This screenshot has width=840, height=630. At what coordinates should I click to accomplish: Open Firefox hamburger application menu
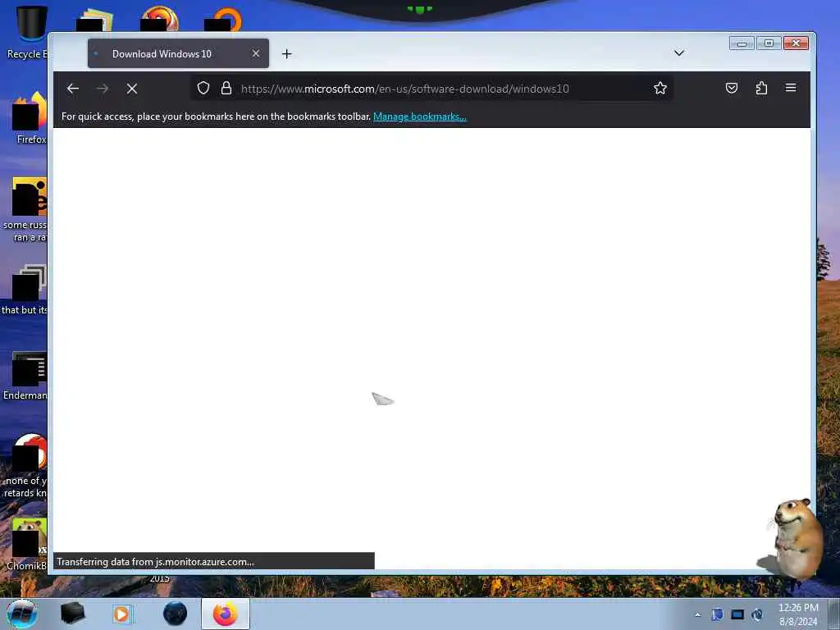(x=790, y=88)
